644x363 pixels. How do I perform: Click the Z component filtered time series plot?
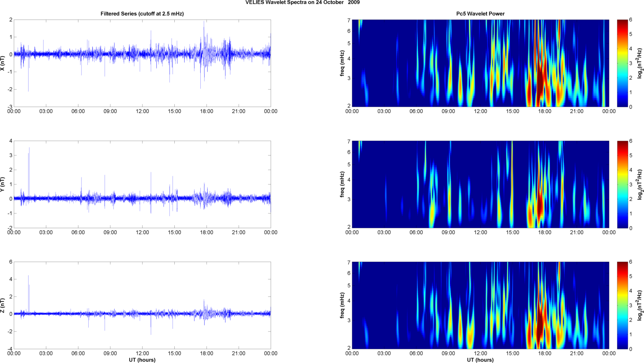(142, 305)
